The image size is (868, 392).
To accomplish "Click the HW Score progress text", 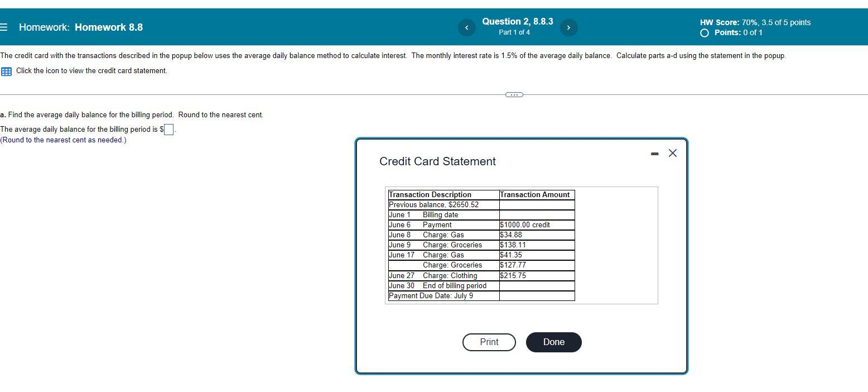I will [755, 22].
